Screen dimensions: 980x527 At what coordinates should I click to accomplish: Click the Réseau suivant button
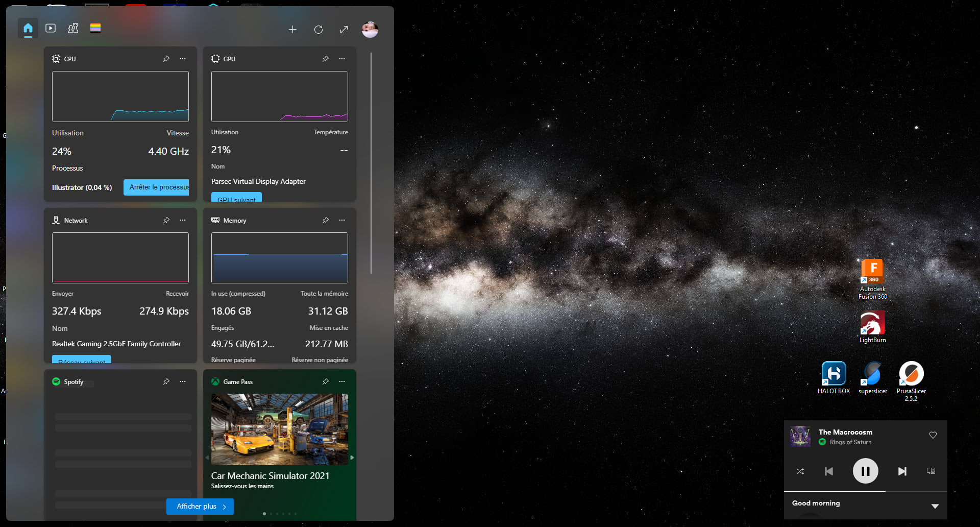coord(82,359)
